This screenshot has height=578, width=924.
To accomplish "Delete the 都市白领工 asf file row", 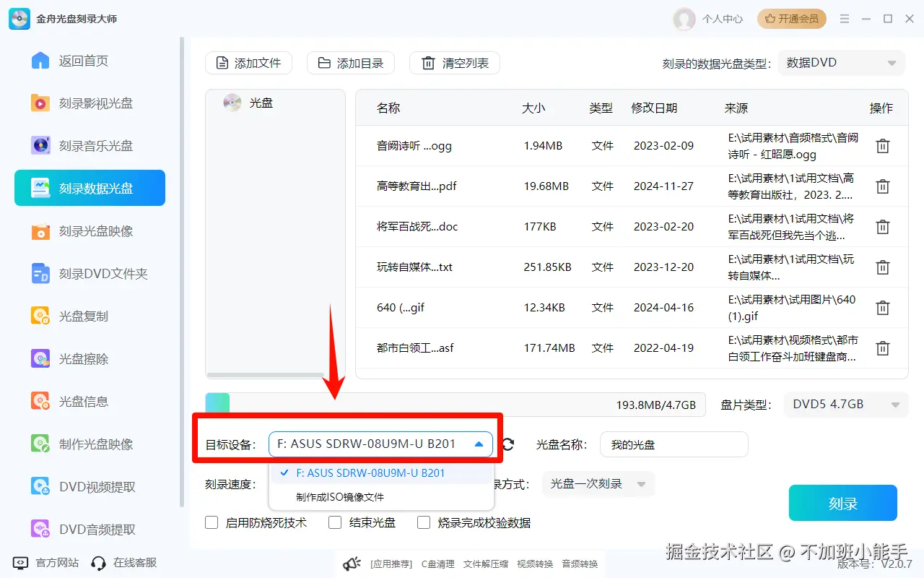I will click(x=882, y=348).
